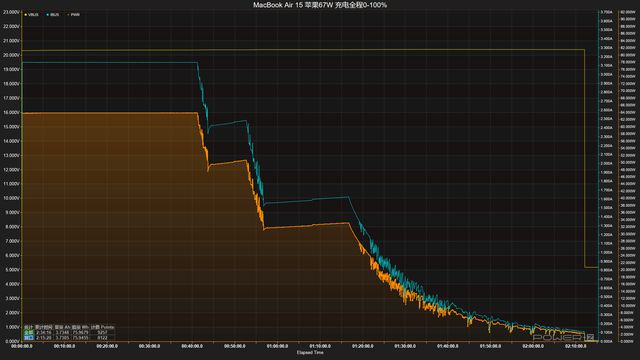Click the 23.000V top voltage axis label
The width and height of the screenshot is (640, 360).
pos(11,12)
